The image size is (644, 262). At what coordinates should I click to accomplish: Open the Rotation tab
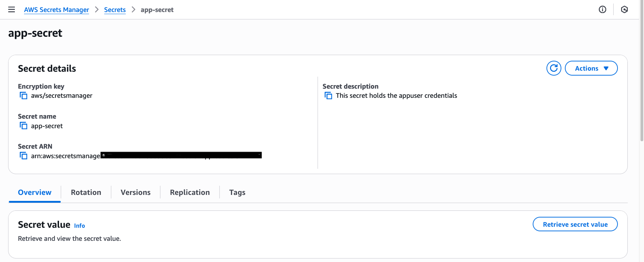point(86,192)
